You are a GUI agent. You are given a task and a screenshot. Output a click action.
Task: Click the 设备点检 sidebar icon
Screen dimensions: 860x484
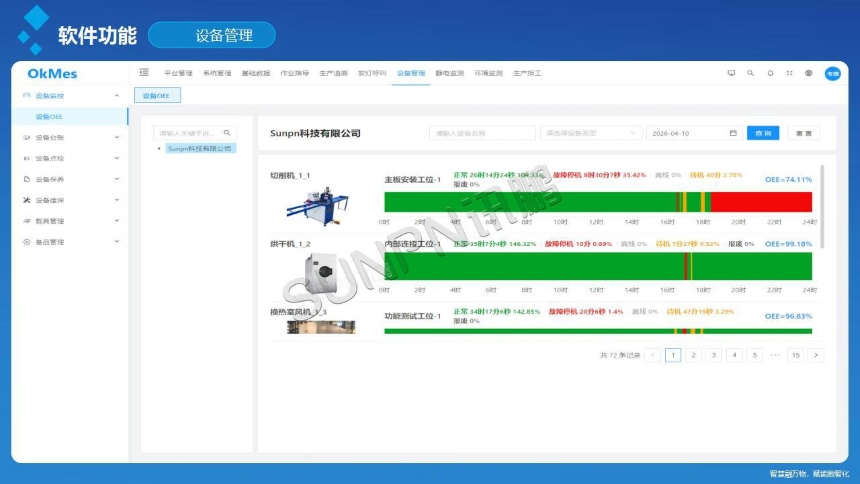coord(26,158)
